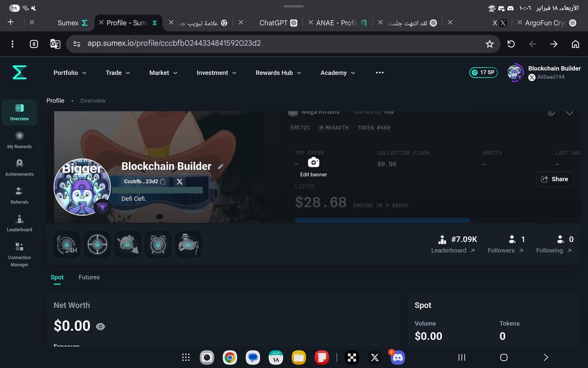Open the Camera app from taskbar
Screen dimensions: 588x368
tap(207, 357)
